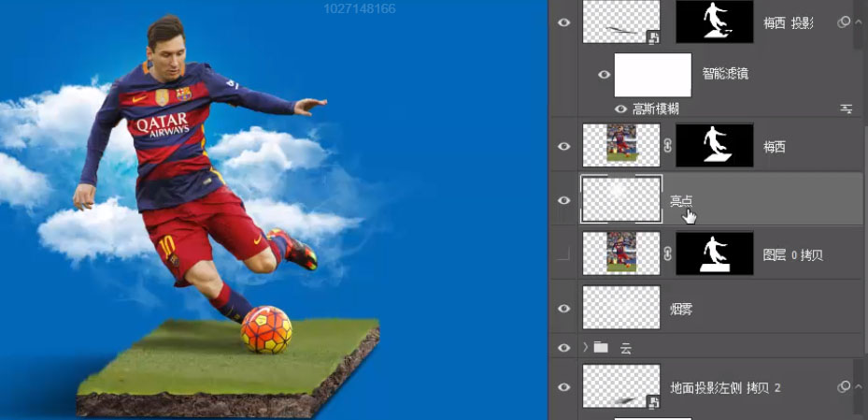The image size is (868, 420).
Task: Hide the 亮点 layer
Action: pos(563,200)
